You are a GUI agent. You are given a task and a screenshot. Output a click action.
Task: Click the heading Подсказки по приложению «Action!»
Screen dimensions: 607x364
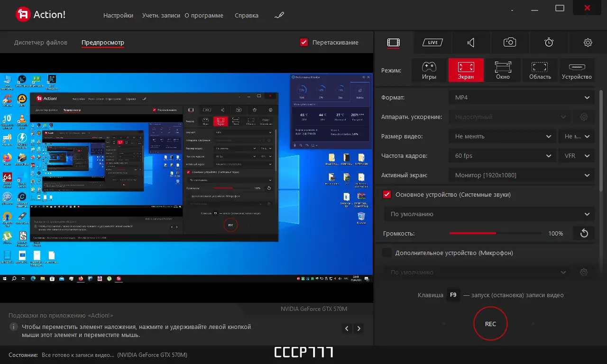coord(61,315)
